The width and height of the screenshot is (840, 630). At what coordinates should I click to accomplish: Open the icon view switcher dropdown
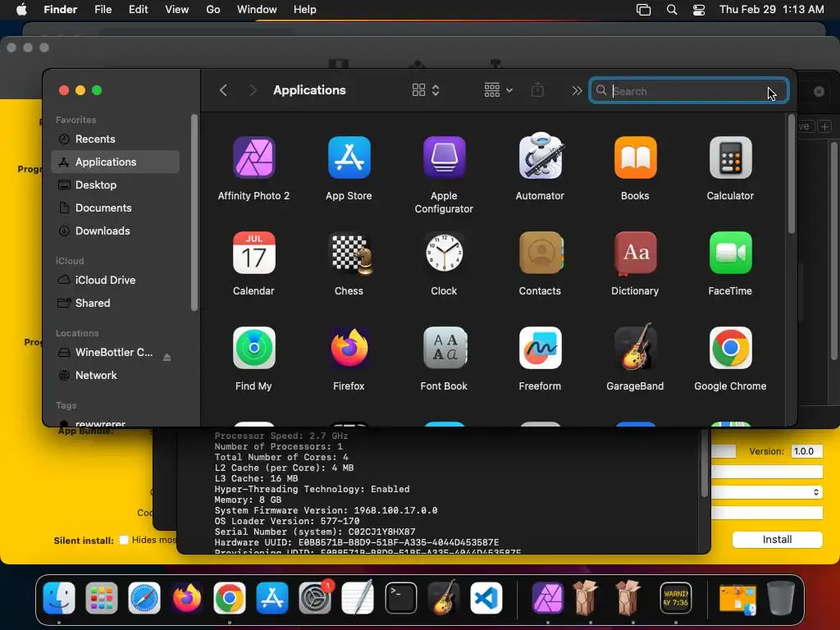coord(426,90)
